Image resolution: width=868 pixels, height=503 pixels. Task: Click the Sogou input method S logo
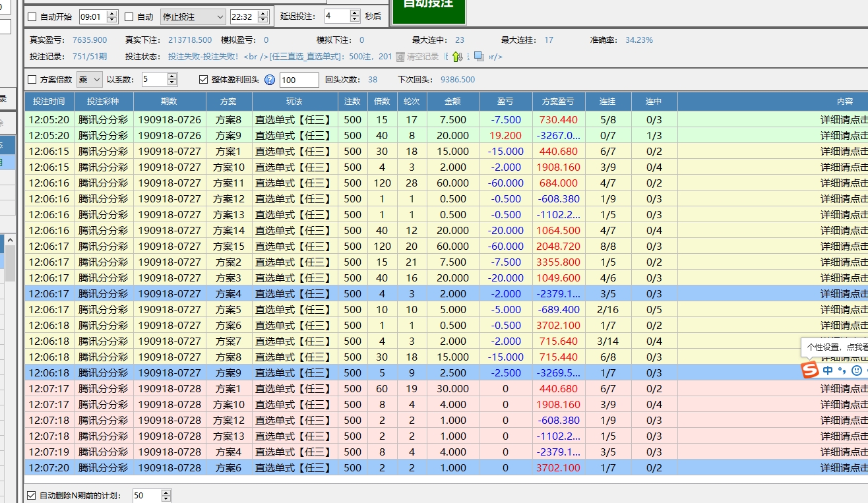(810, 370)
